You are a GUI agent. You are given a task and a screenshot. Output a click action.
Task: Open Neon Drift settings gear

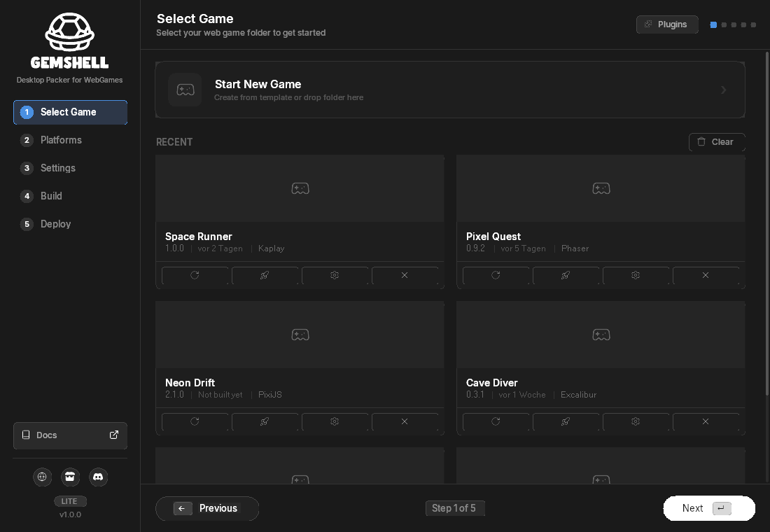tap(335, 421)
